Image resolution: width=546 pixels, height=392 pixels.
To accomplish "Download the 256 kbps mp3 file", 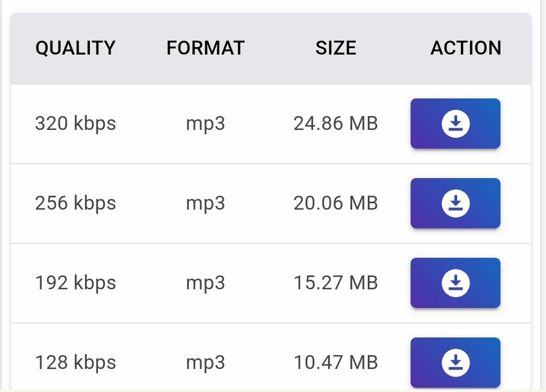I will coord(456,203).
